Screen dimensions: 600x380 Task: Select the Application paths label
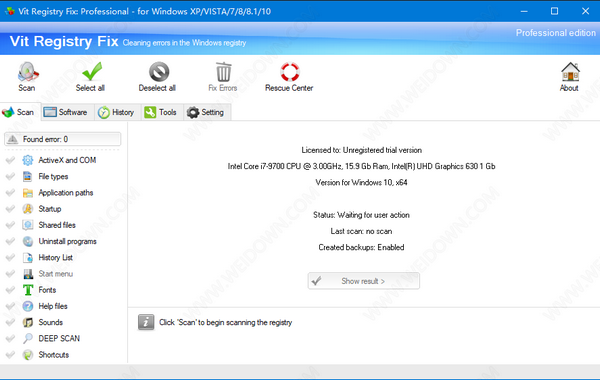66,193
